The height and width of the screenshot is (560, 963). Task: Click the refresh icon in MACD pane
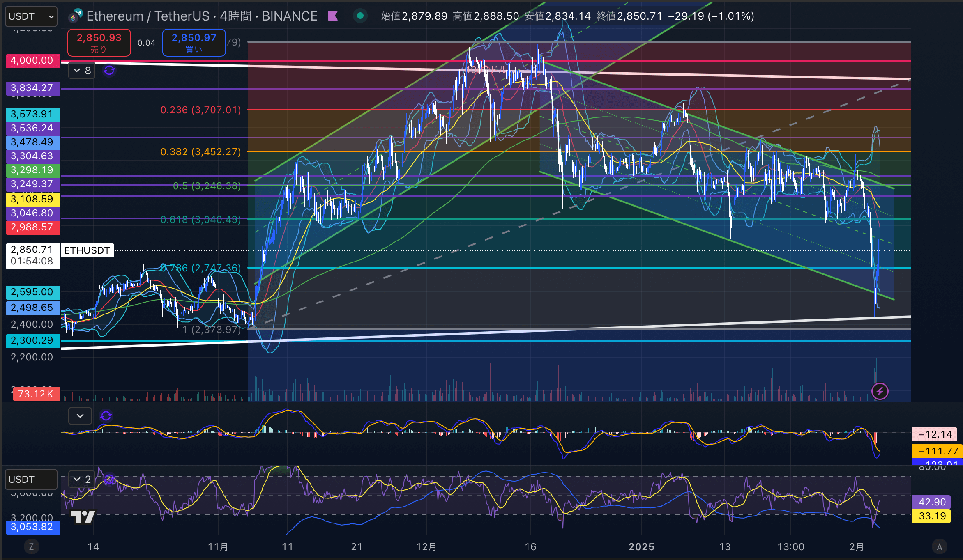pyautogui.click(x=106, y=416)
